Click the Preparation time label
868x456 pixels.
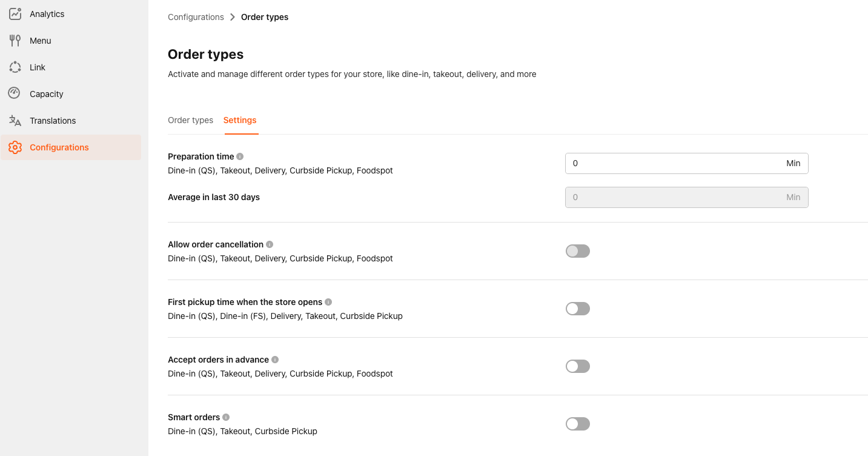pyautogui.click(x=200, y=156)
